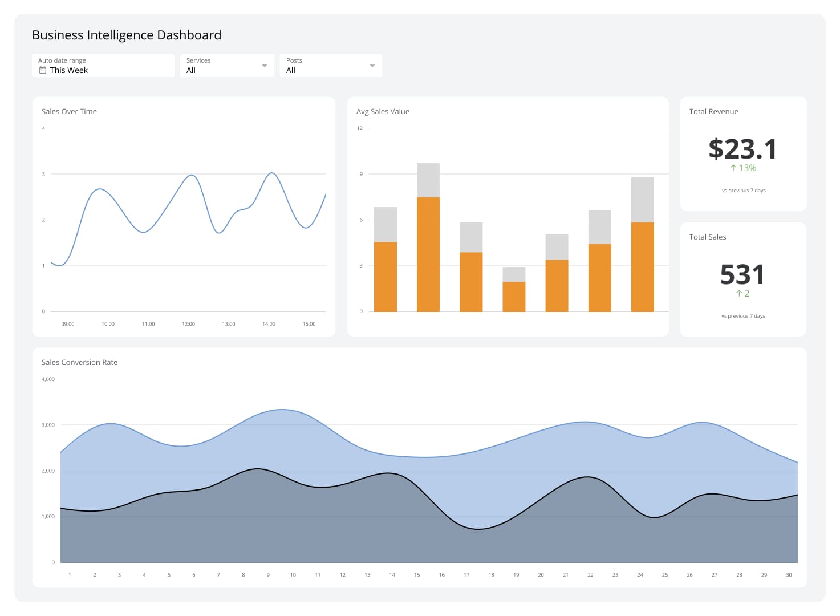Click the 09:00 axis label on Sales Over Time
The width and height of the screenshot is (840, 616).
click(x=68, y=323)
